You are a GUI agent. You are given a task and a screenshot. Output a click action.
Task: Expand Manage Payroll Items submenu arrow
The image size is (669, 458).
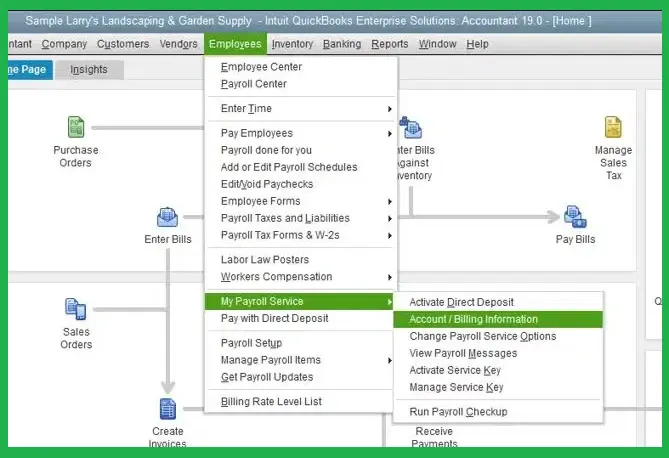[390, 361]
